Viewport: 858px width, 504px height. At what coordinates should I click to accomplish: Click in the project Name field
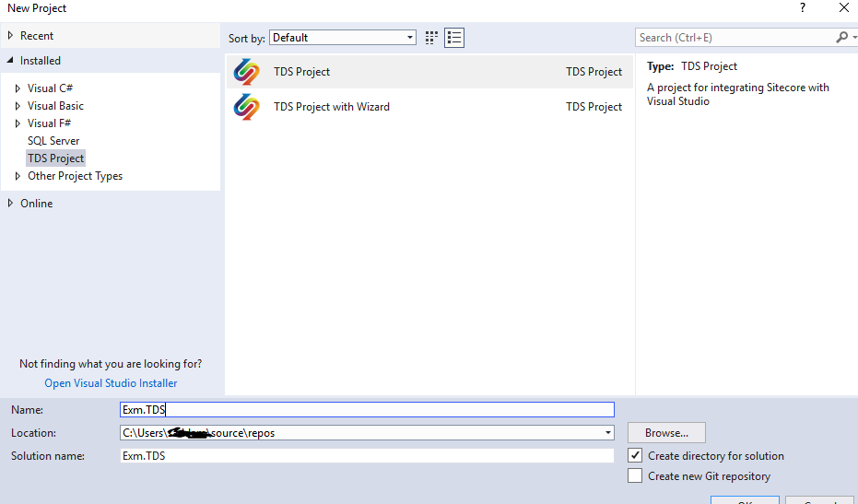click(367, 409)
